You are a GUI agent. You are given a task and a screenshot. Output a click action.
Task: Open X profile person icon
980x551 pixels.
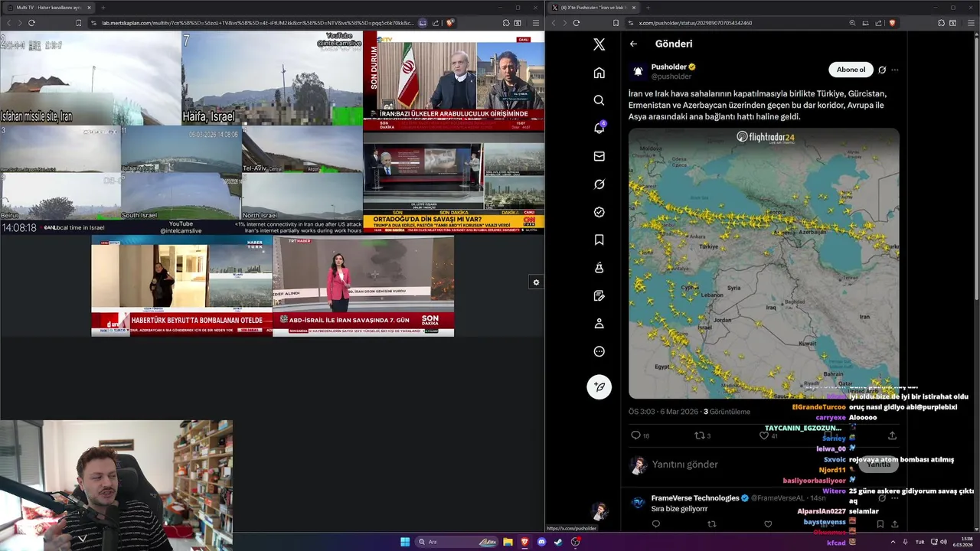coord(599,324)
